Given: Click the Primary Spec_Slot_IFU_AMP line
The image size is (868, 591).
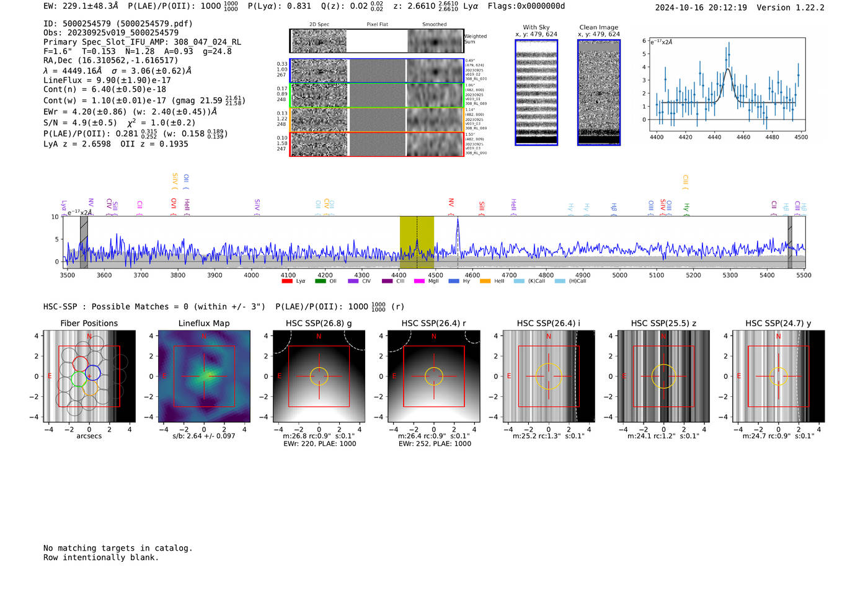Looking at the screenshot, I should point(143,42).
